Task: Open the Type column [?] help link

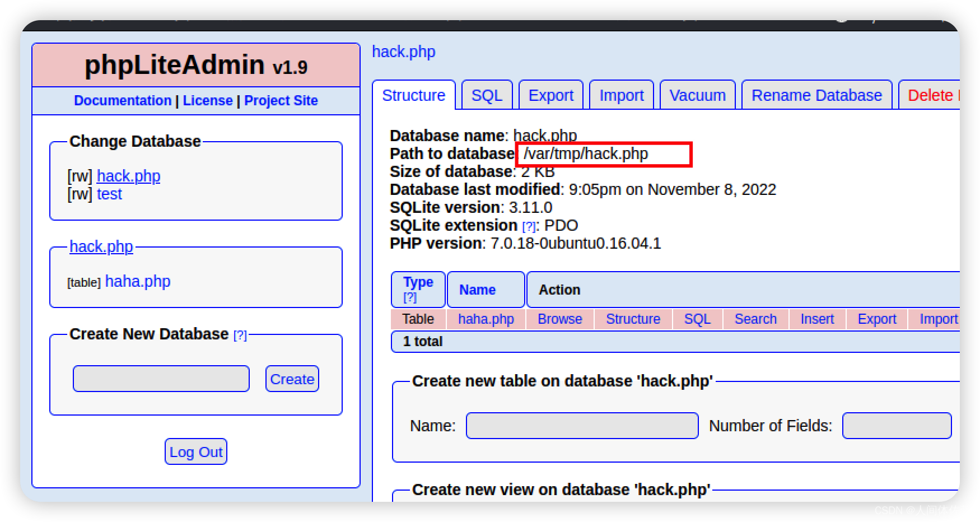Action: pos(410,297)
